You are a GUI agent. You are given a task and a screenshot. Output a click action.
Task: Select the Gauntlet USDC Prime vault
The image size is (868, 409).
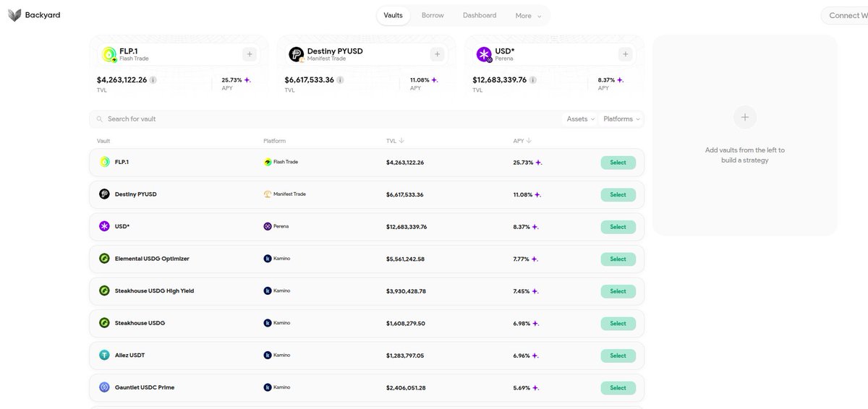618,388
